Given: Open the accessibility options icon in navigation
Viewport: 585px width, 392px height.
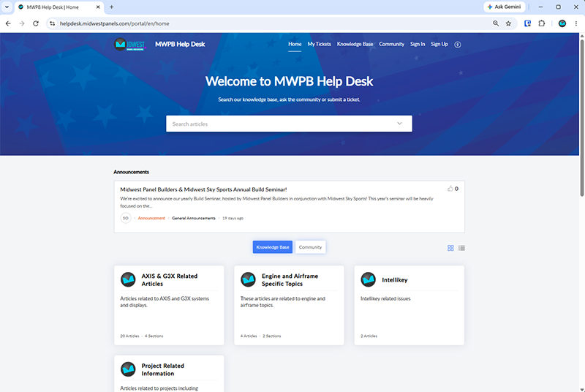Looking at the screenshot, I should (458, 45).
